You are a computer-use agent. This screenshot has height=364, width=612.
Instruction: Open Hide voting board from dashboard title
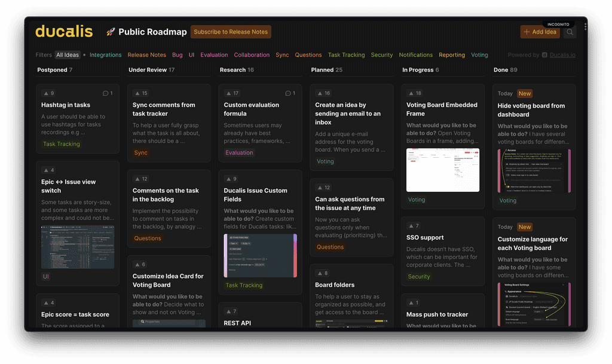pyautogui.click(x=531, y=110)
